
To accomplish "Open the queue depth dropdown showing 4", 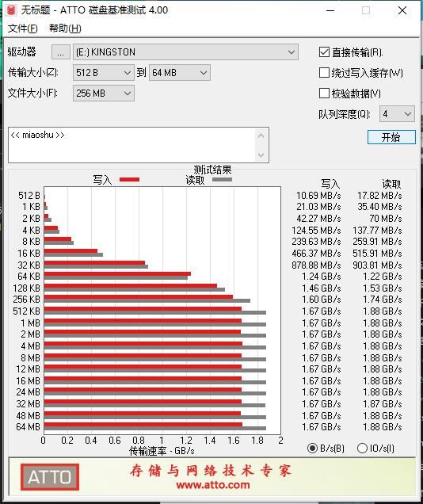I will pyautogui.click(x=398, y=114).
